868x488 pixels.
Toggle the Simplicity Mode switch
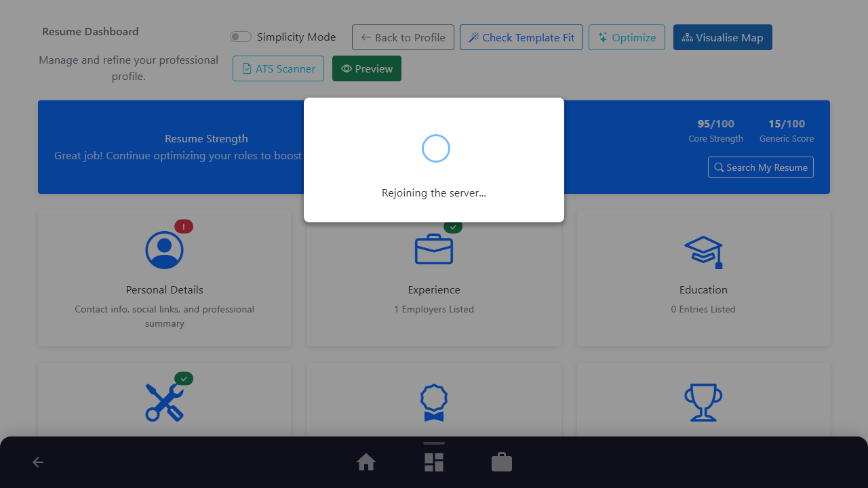click(241, 37)
